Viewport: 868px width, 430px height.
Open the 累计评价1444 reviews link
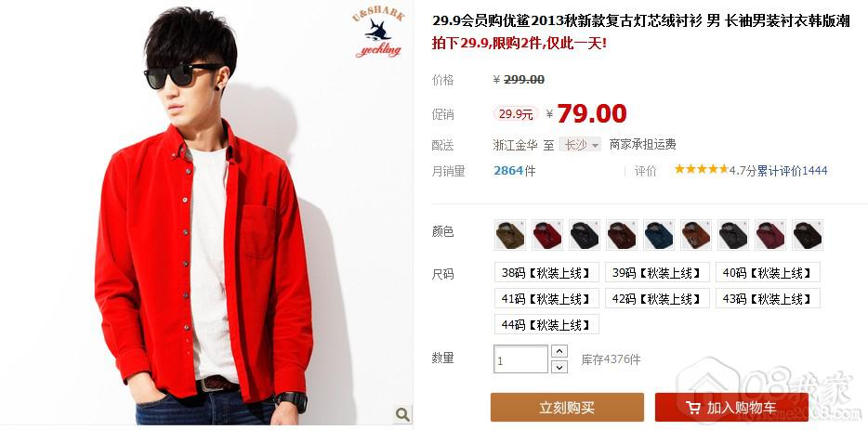[792, 171]
